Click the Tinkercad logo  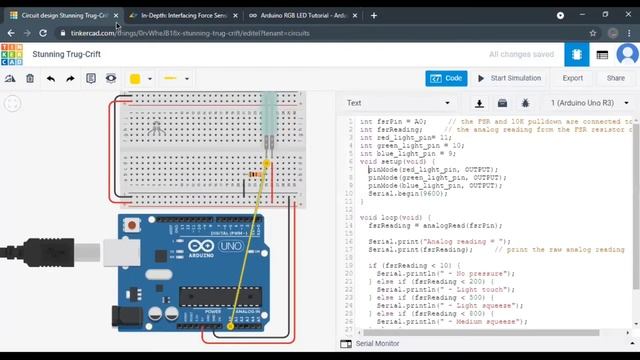[12, 54]
